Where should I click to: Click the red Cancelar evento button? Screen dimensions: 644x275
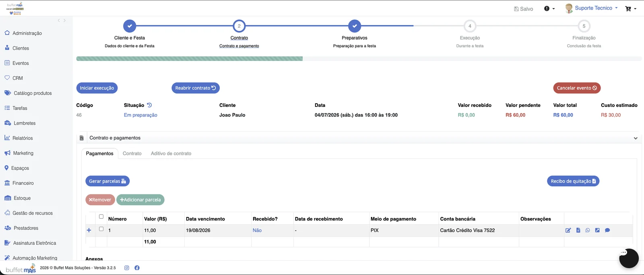[x=577, y=88]
